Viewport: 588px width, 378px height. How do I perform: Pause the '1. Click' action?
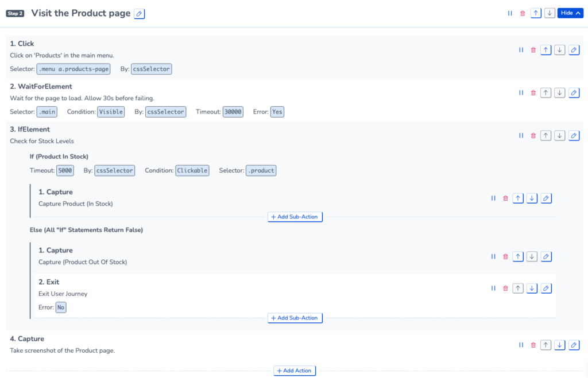[521, 50]
